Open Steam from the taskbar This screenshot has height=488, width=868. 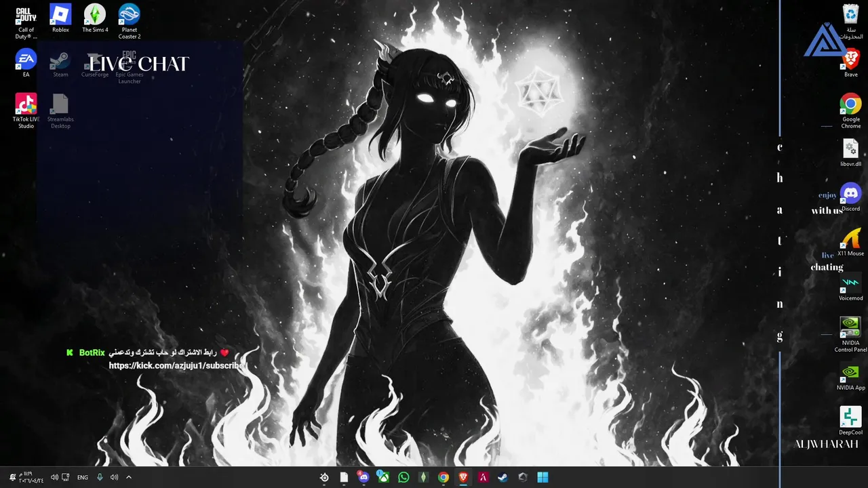point(502,477)
